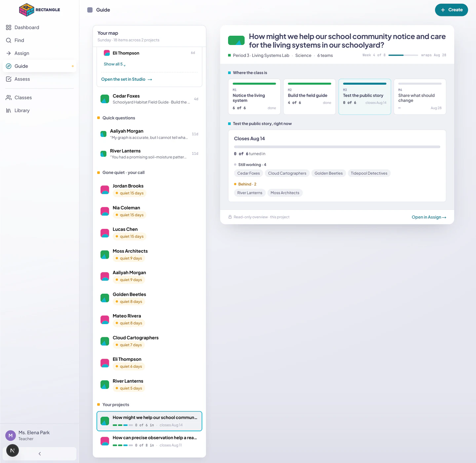Viewport: 476px width, 463px height.
Task: Select Eli Thompson quiet 6 days
Action: pyautogui.click(x=149, y=363)
